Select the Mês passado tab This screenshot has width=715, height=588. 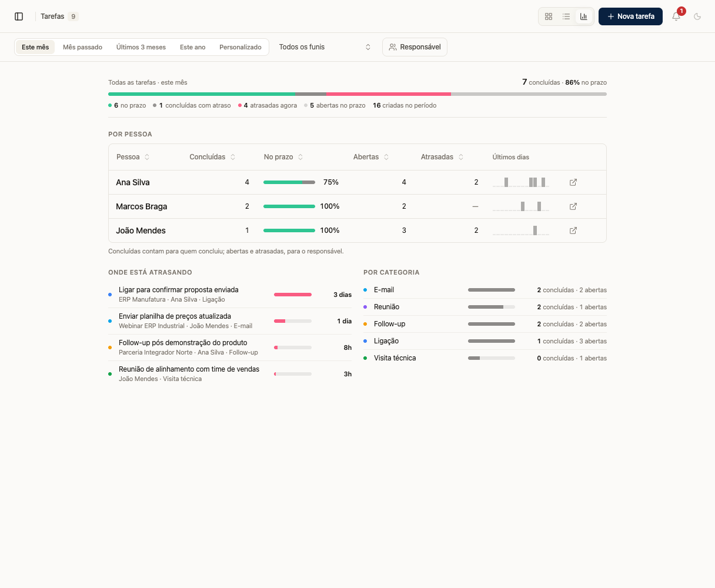tap(82, 47)
